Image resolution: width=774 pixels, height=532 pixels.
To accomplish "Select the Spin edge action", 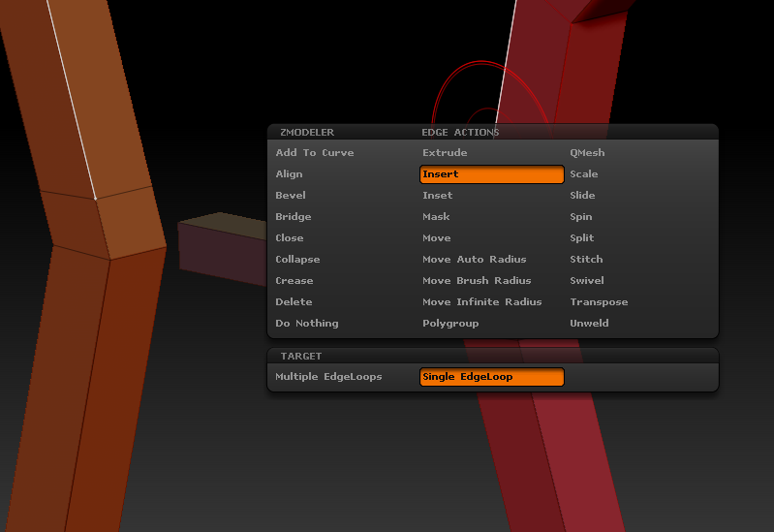I will tap(581, 216).
